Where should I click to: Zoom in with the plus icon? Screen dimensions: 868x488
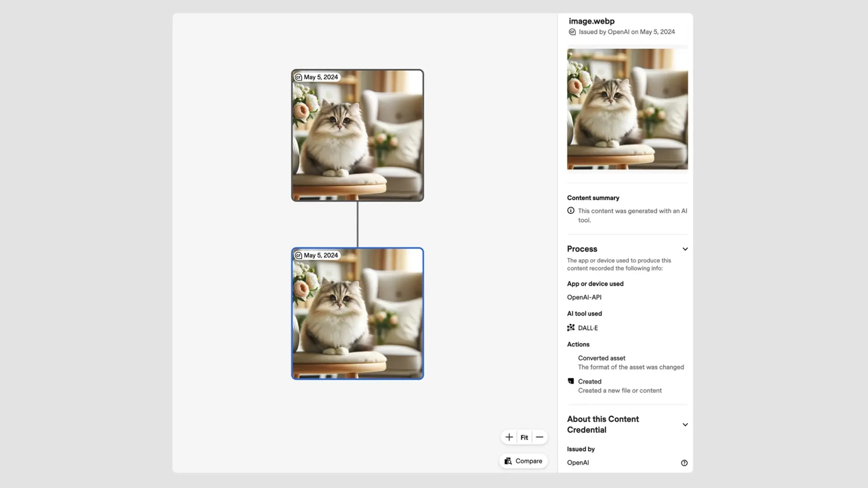click(x=509, y=437)
